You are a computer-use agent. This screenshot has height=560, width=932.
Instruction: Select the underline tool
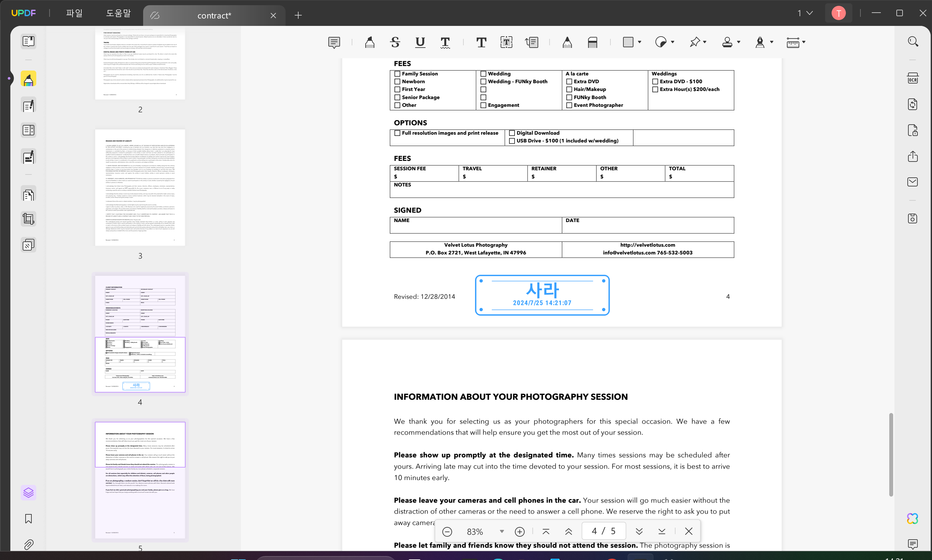(x=420, y=42)
